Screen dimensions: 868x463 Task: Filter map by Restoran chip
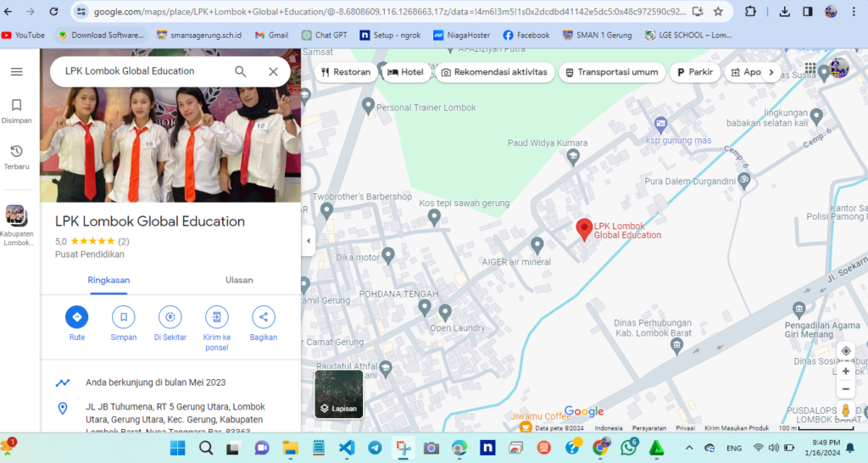click(x=345, y=72)
